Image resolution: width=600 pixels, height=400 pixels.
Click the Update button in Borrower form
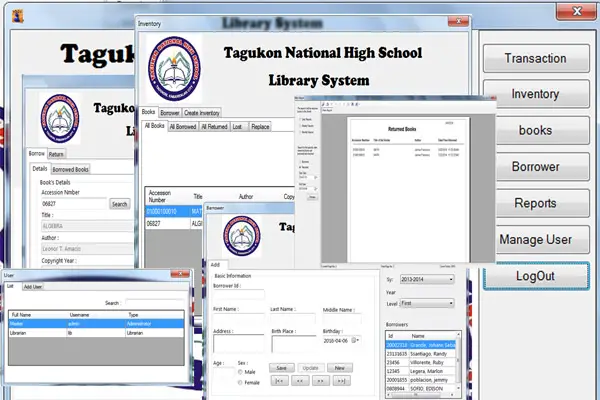(311, 368)
